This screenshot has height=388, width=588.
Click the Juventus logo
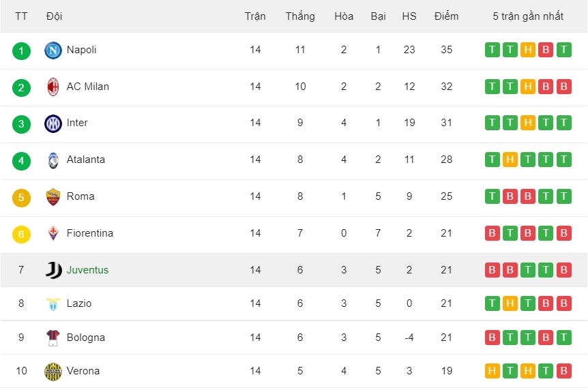pyautogui.click(x=54, y=270)
